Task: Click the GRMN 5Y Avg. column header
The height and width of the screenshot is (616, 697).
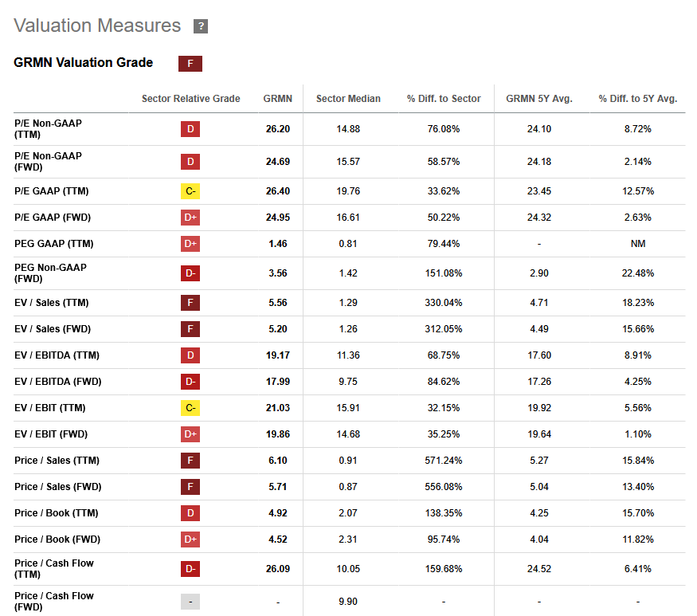Action: pyautogui.click(x=539, y=99)
